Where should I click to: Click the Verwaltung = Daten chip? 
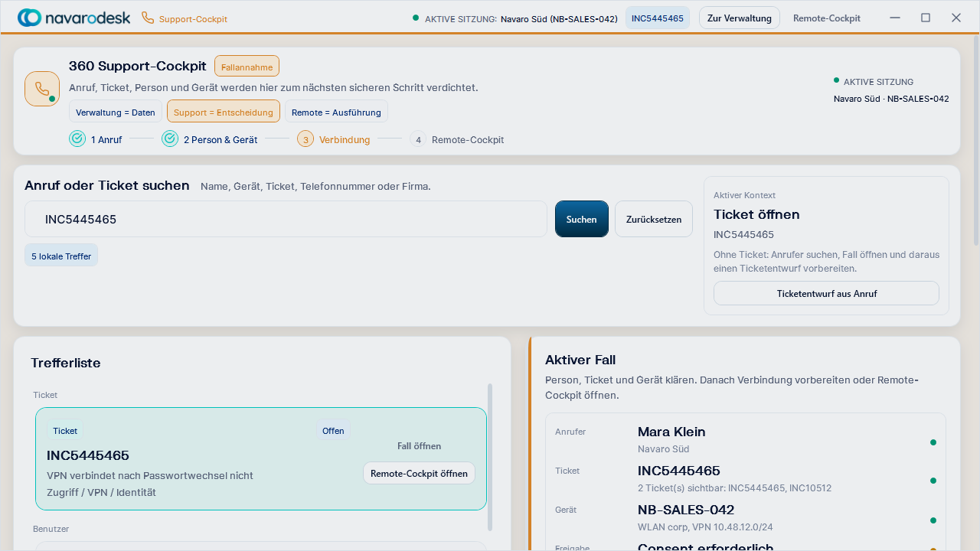[x=116, y=112]
